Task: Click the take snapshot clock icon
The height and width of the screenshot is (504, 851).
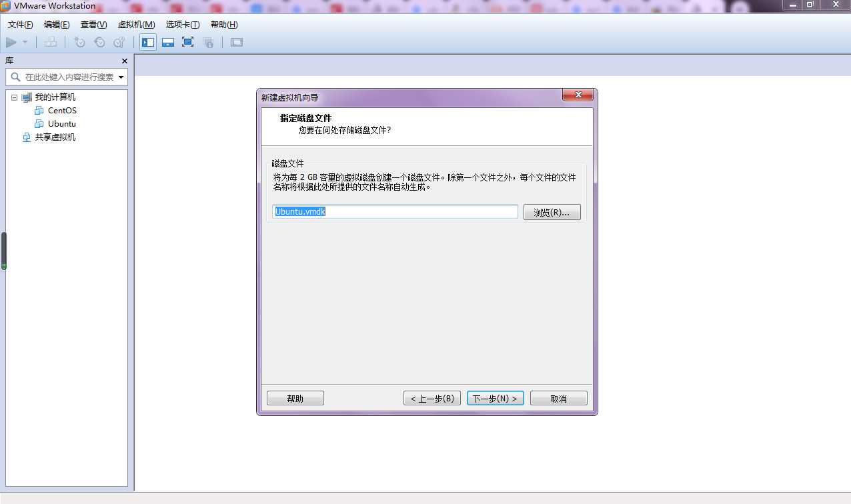Action: tap(79, 42)
